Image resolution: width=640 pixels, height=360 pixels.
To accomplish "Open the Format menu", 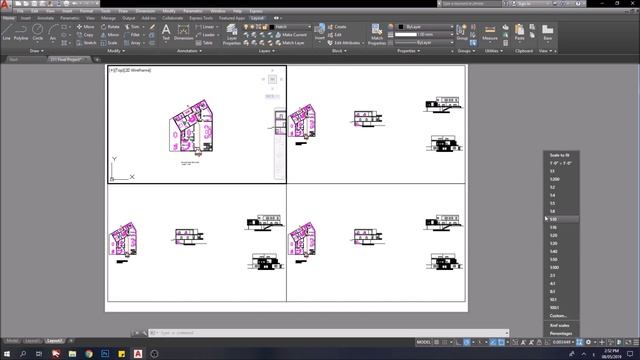I will [86, 11].
